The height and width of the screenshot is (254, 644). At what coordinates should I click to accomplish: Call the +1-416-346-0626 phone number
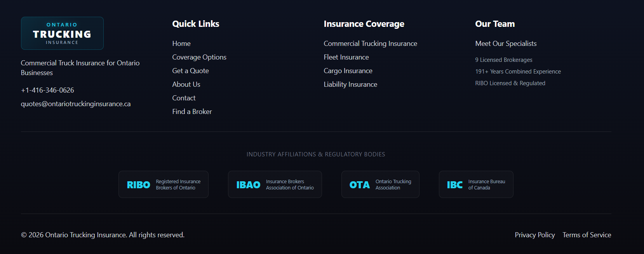point(47,90)
